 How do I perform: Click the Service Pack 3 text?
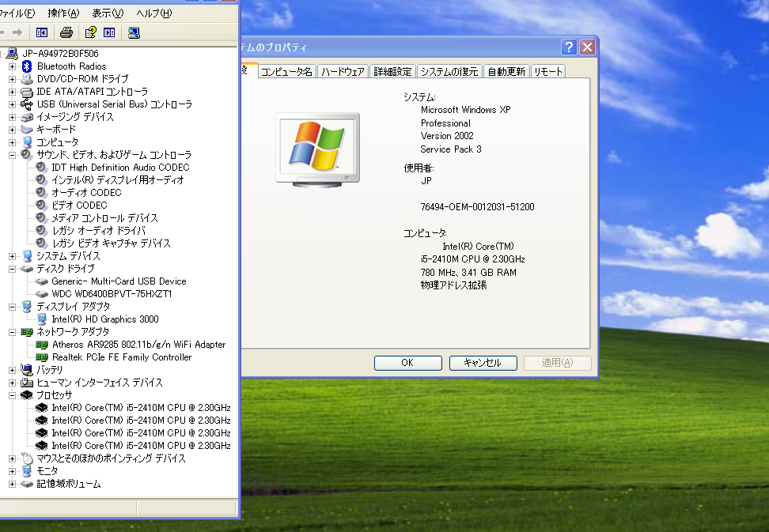click(451, 149)
